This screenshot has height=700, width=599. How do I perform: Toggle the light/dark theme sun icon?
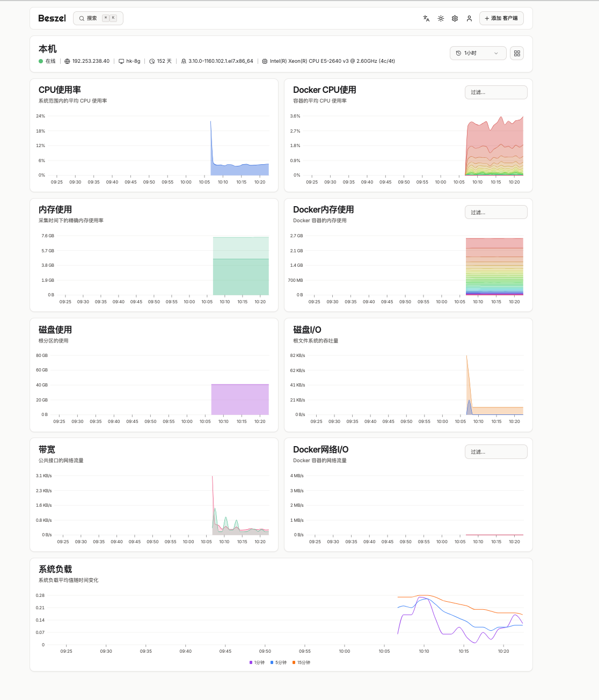[441, 18]
